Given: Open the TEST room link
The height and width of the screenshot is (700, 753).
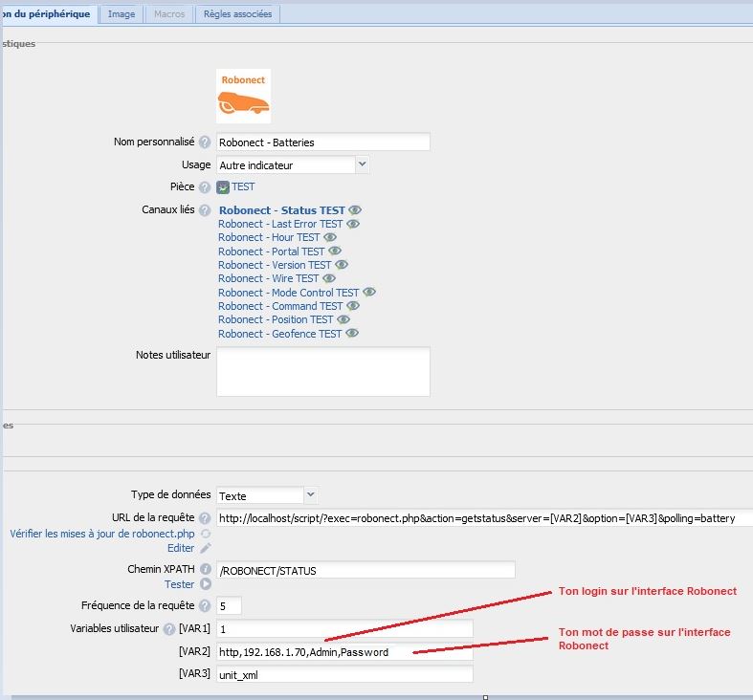Looking at the screenshot, I should 243,186.
